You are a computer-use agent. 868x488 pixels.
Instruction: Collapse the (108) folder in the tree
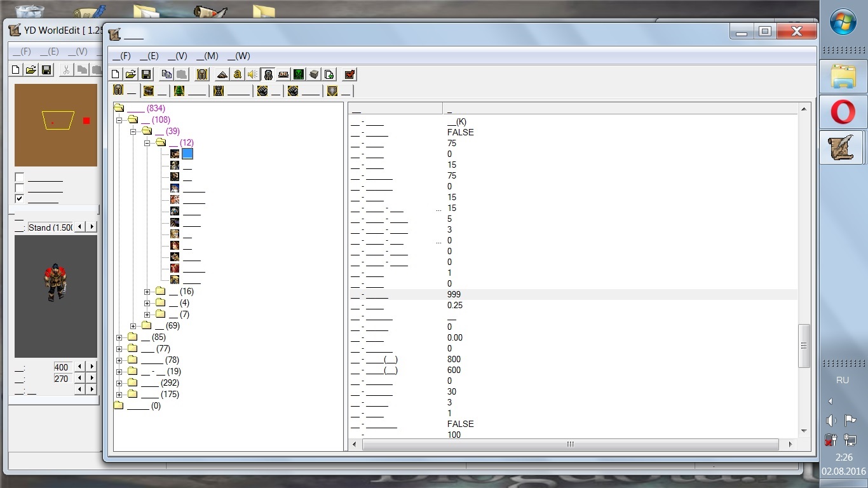(119, 120)
